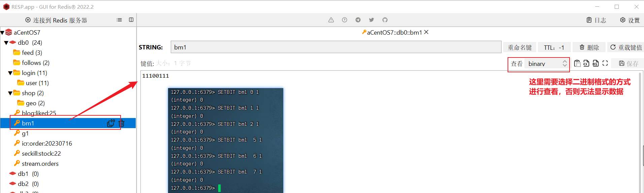Click the export-value file icon
Viewport: 644px width, 193px height.
pyautogui.click(x=586, y=63)
